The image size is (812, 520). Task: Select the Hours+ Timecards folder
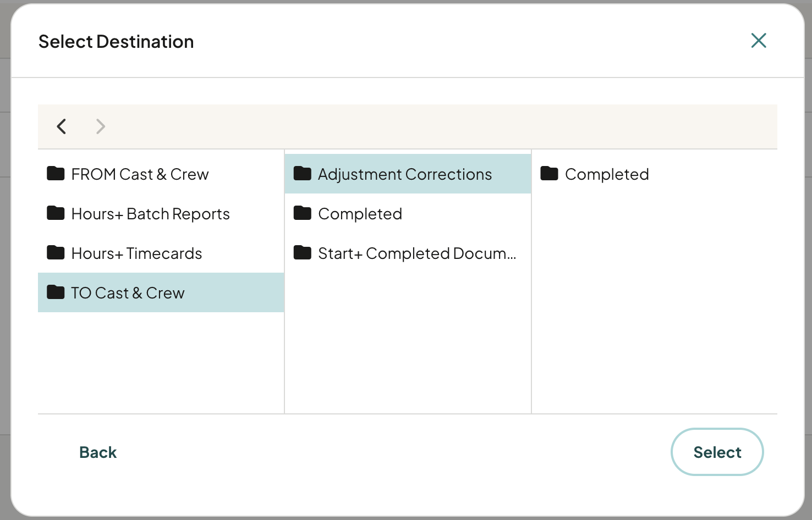(161, 253)
